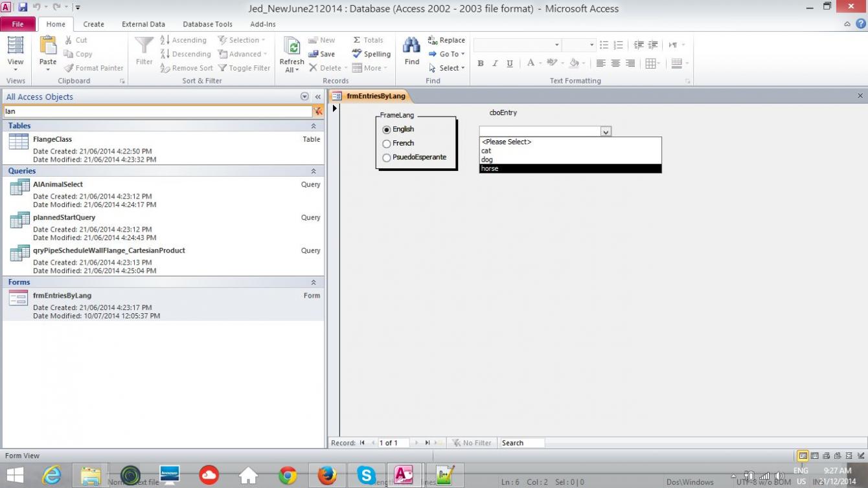Collapse the Tables group
The image size is (868, 488).
coord(314,126)
